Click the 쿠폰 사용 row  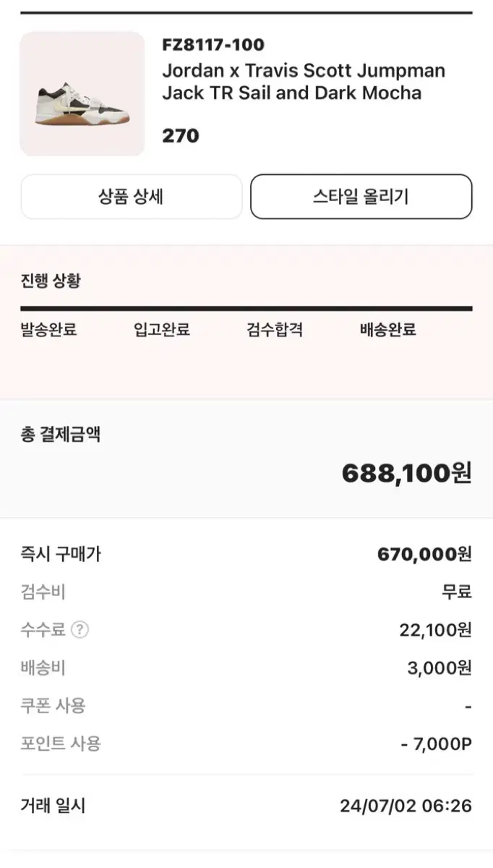point(246,705)
